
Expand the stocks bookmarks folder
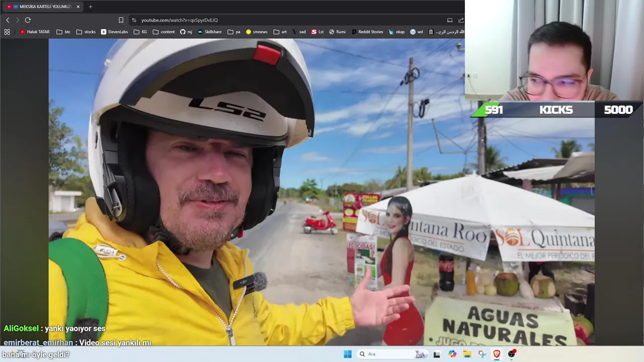click(x=86, y=32)
